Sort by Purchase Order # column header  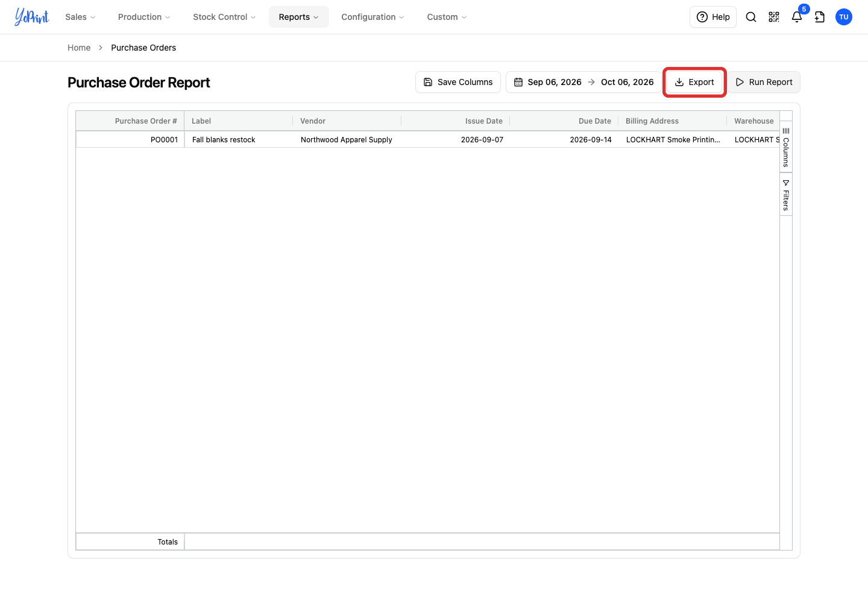(130, 121)
